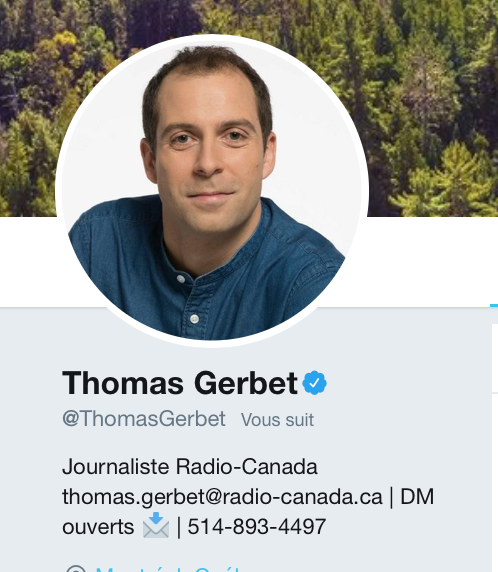Click the separator bar before DM
498x572 pixels.
[391, 498]
